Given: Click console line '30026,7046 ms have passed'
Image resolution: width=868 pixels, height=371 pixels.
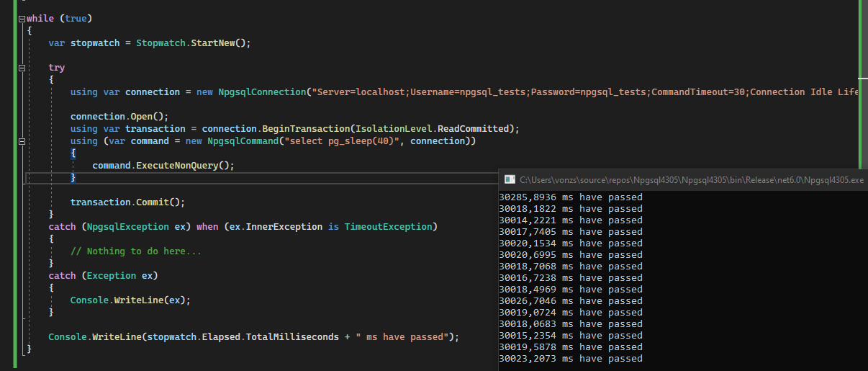Looking at the screenshot, I should coord(571,300).
